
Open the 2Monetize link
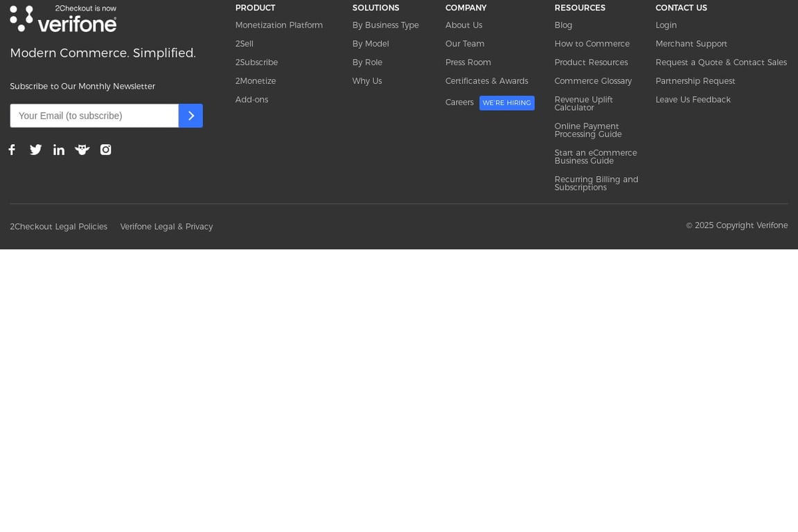click(256, 81)
